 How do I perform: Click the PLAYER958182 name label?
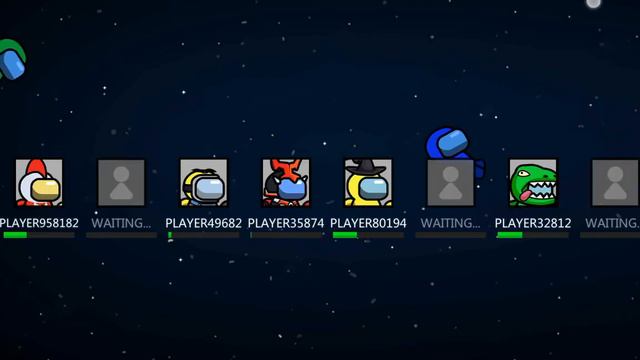tap(39, 223)
